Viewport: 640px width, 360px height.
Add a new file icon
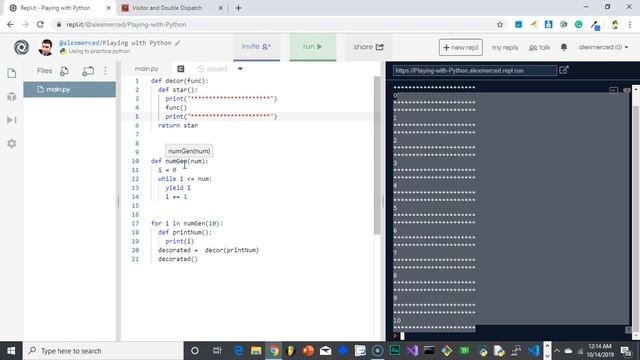click(64, 71)
